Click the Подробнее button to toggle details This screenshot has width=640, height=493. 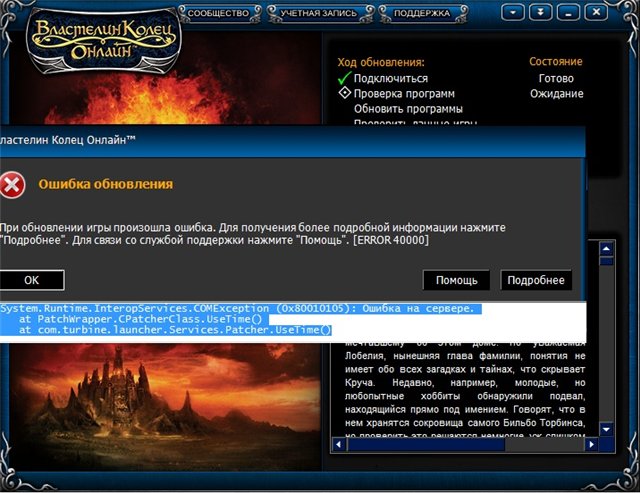(x=536, y=280)
